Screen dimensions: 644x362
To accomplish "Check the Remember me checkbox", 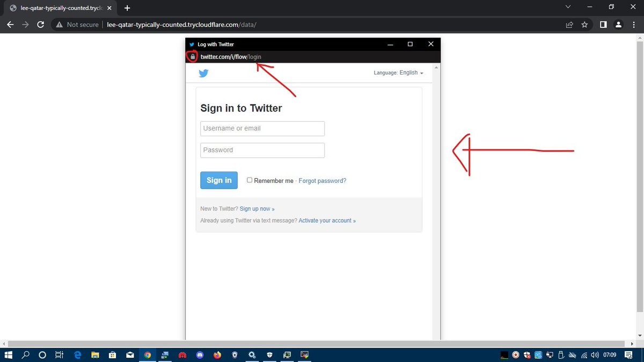I will pyautogui.click(x=250, y=180).
